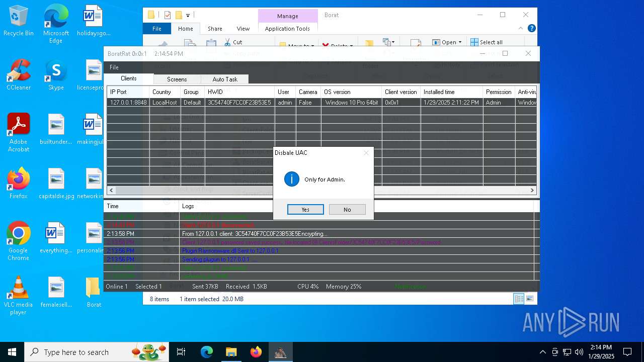
Task: Close the Disbale UAC dialog
Action: pos(366,153)
